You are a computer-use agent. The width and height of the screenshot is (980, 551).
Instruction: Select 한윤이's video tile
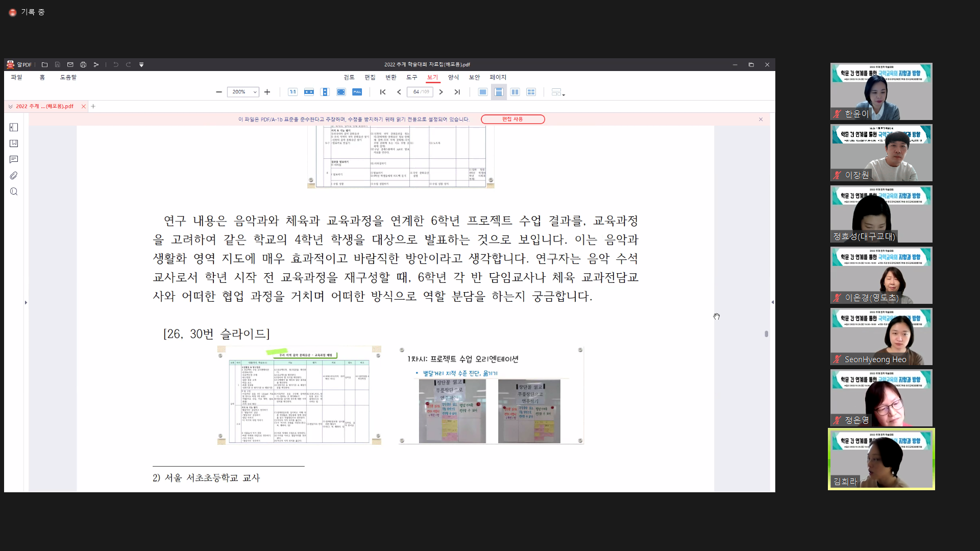click(x=881, y=92)
